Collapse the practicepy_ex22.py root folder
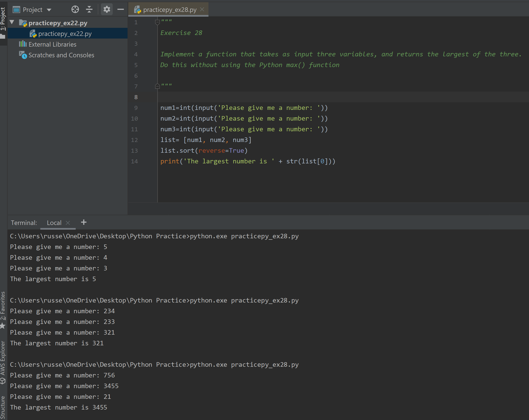 (12, 23)
